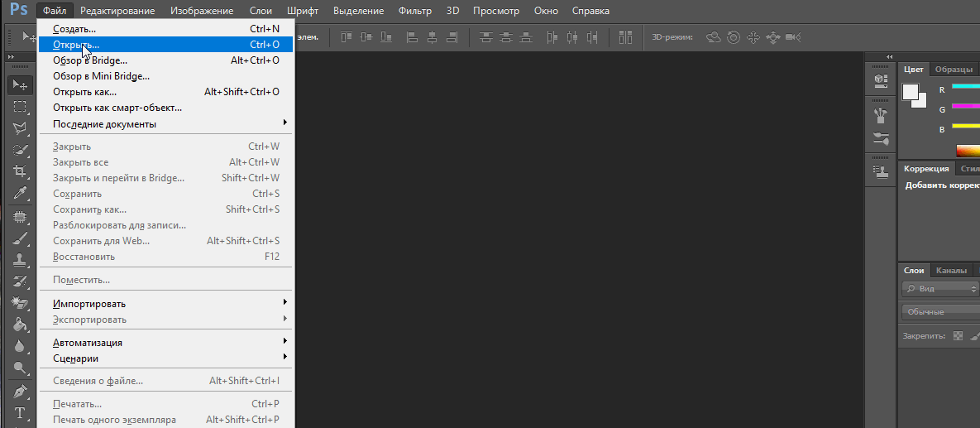Select the Pen tool
980x428 pixels.
coord(20,391)
